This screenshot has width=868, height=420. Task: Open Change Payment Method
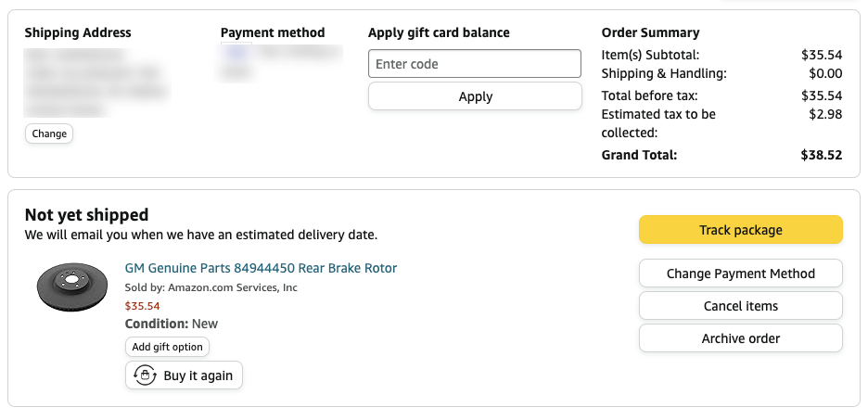741,274
